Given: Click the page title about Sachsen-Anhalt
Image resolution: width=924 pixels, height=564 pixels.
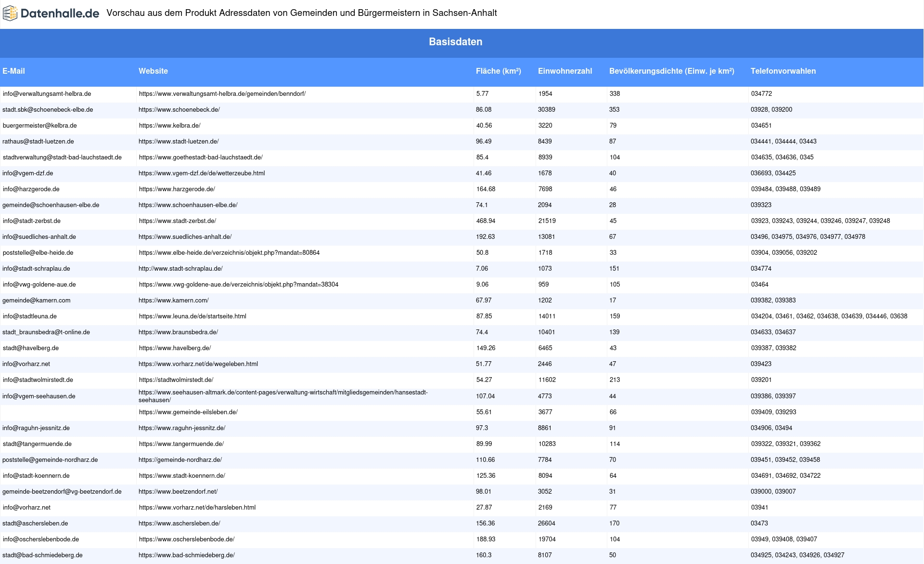Looking at the screenshot, I should (302, 13).
